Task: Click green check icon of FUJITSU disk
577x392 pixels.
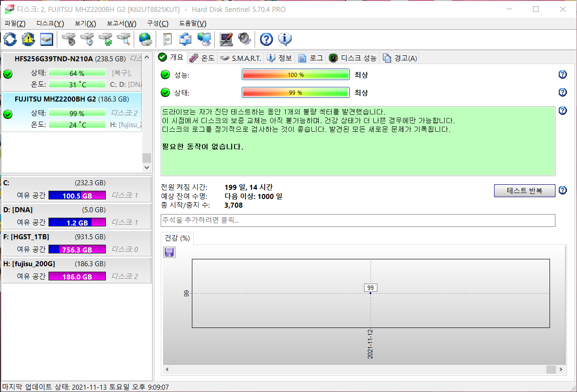Action: [x=8, y=114]
